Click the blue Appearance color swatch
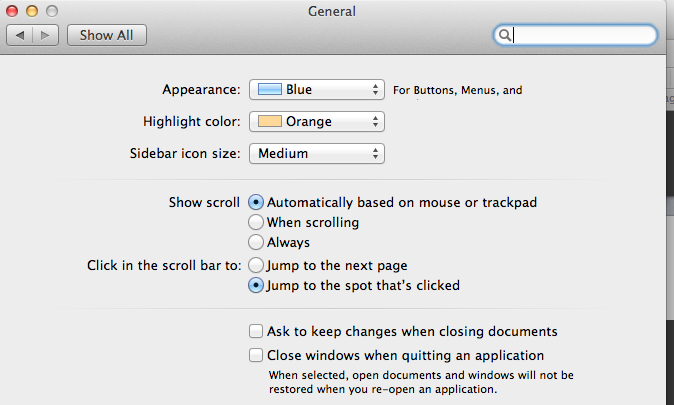 pos(270,90)
